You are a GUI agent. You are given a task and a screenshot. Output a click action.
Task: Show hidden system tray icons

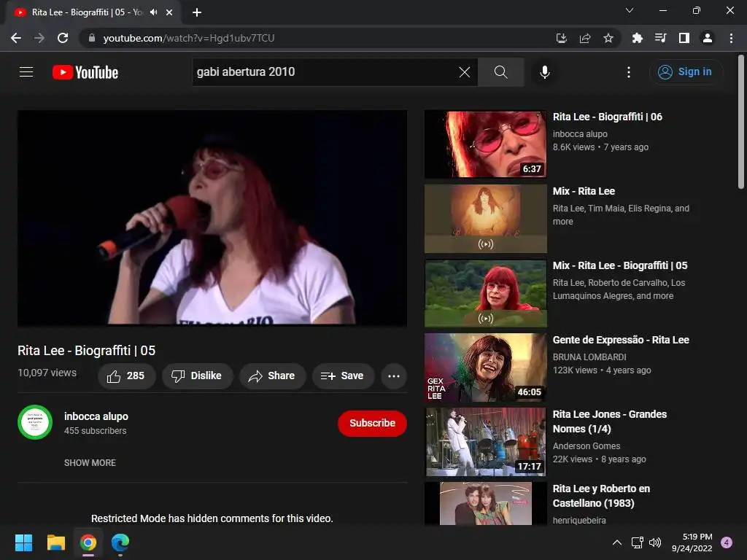[617, 542]
